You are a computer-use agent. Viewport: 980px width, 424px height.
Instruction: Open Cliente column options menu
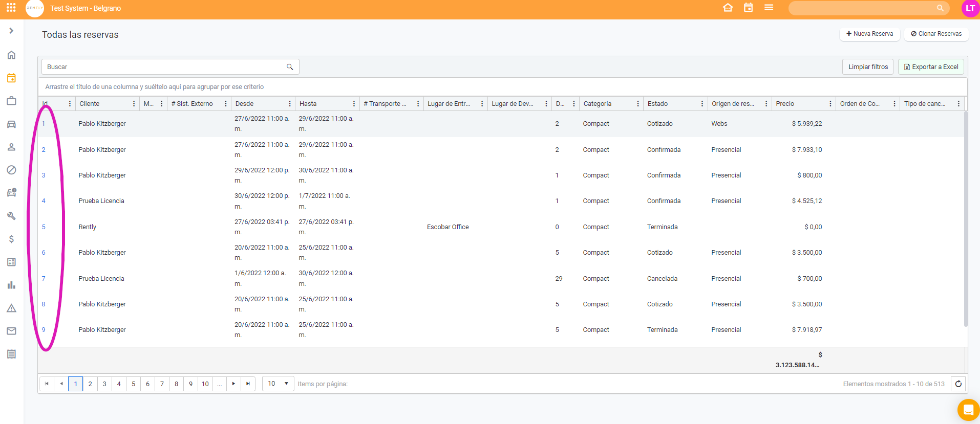[134, 104]
